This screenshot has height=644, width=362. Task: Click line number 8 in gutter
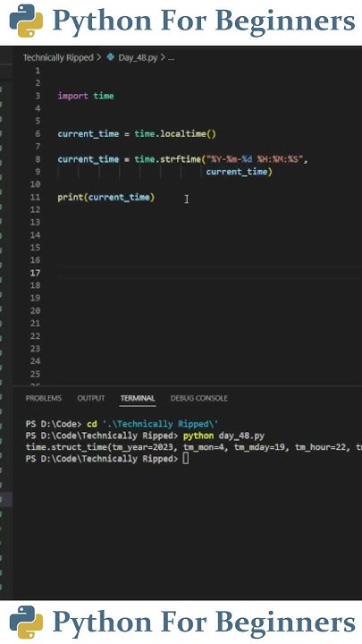pyautogui.click(x=38, y=159)
